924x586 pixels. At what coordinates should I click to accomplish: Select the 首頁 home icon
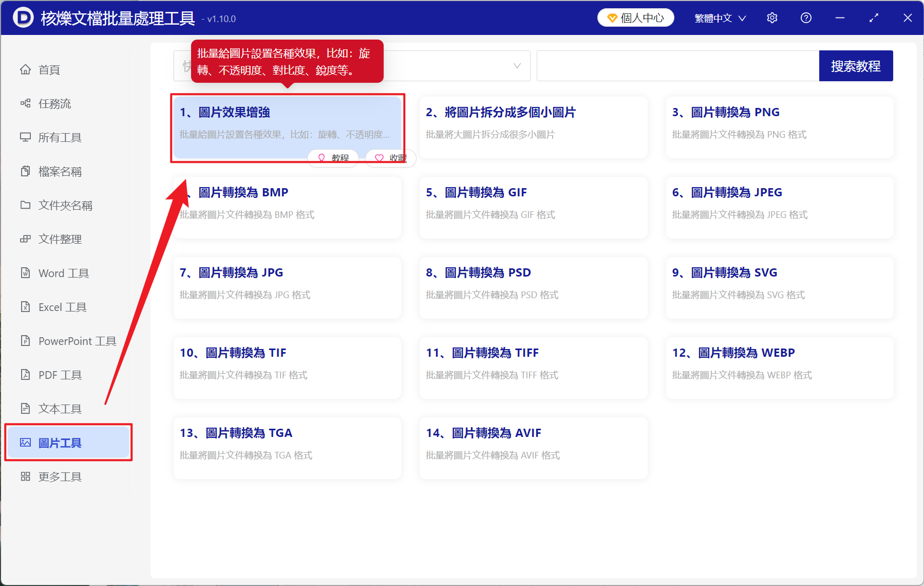pos(26,69)
